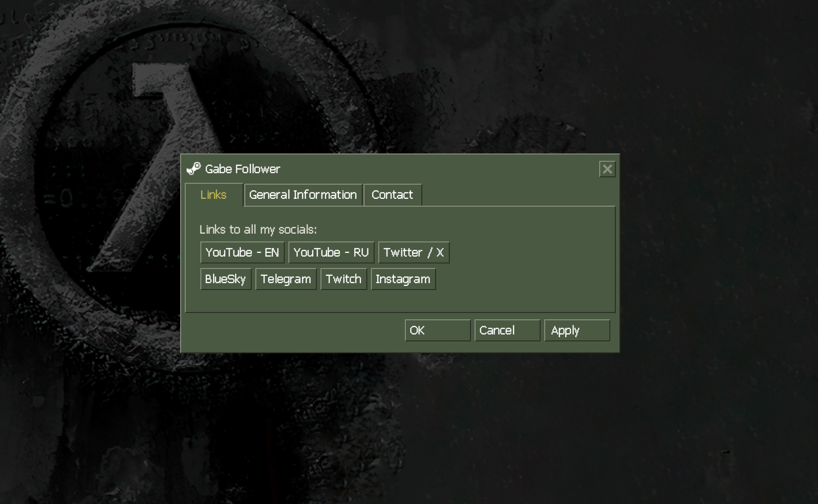Visit the Twitter / X profile
The height and width of the screenshot is (504, 818).
coord(414,252)
